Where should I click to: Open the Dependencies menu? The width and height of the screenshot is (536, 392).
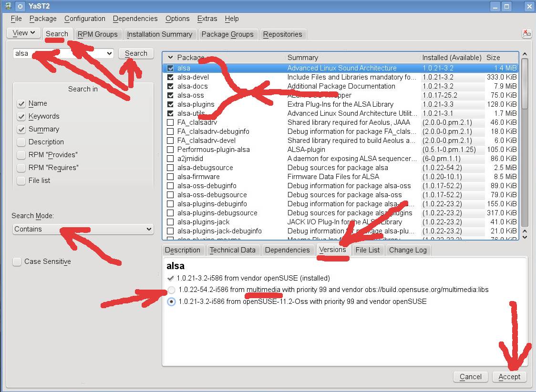135,19
